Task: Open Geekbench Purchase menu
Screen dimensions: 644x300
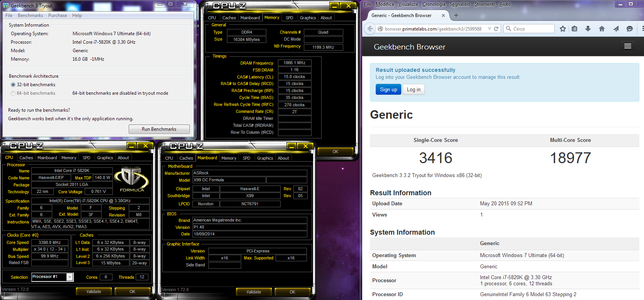Action: 58,15
